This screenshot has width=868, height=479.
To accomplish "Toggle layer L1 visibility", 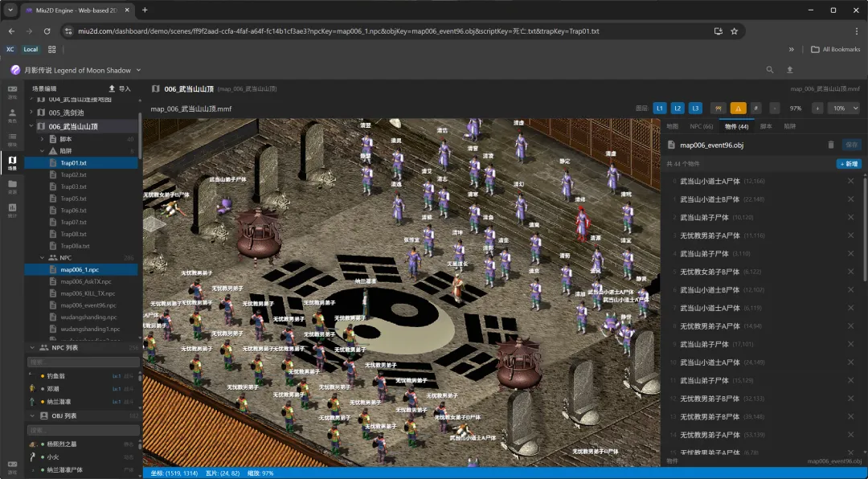I will [x=659, y=108].
